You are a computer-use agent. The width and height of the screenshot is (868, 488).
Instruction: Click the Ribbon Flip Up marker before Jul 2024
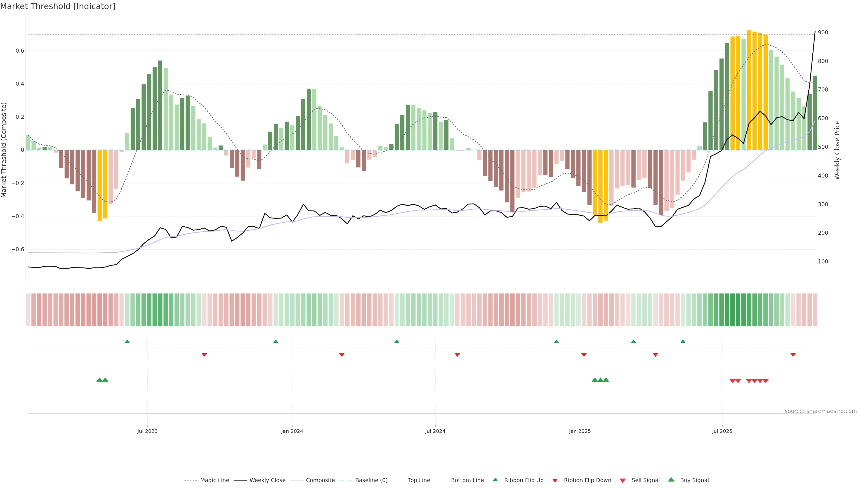point(397,342)
